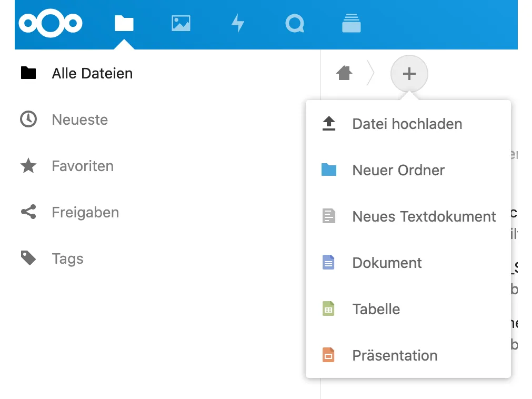Image resolution: width=532 pixels, height=399 pixels.
Task: Choose Neues Textdokument from the menu
Action: 408,216
